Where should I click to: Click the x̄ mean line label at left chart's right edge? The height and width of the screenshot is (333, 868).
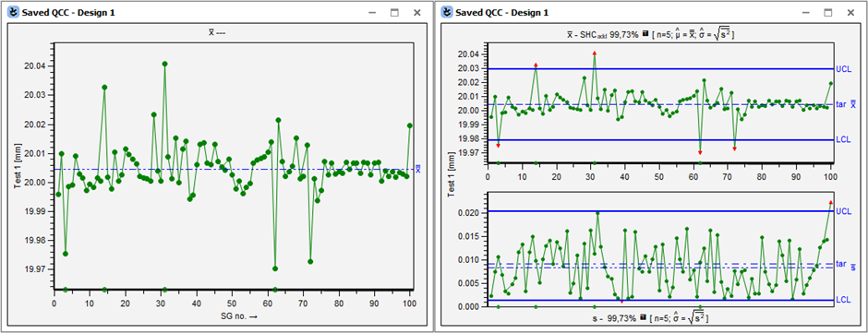coord(418,168)
